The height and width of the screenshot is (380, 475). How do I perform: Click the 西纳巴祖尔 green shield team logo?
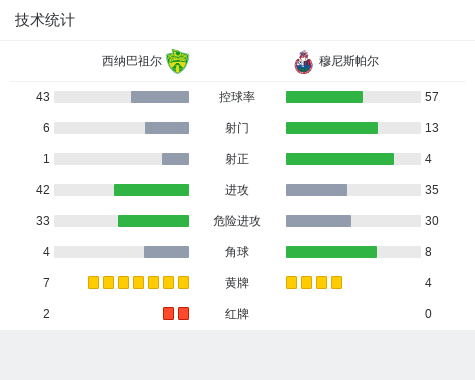pyautogui.click(x=178, y=61)
